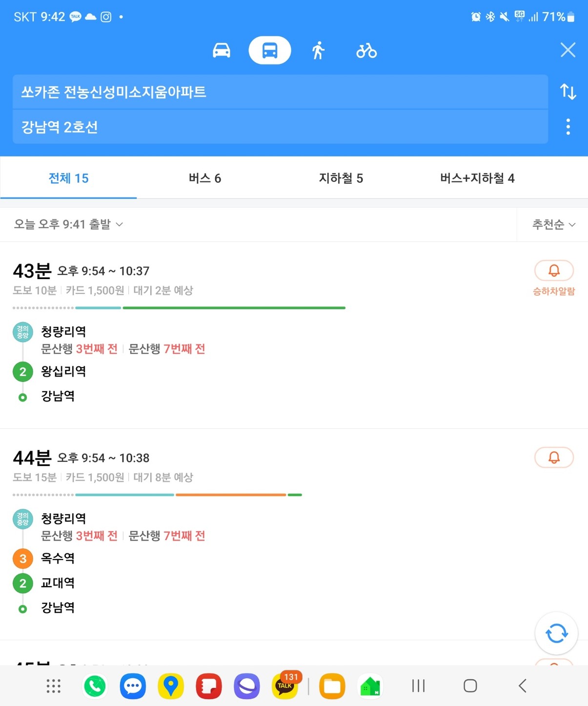This screenshot has height=706, width=588.
Task: Open the 43분 route via 왕십리역
Action: coord(264,335)
